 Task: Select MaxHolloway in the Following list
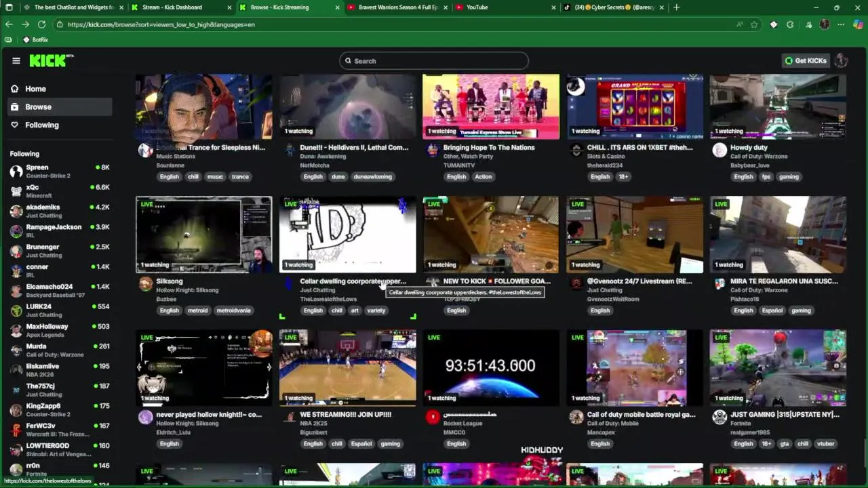point(60,330)
